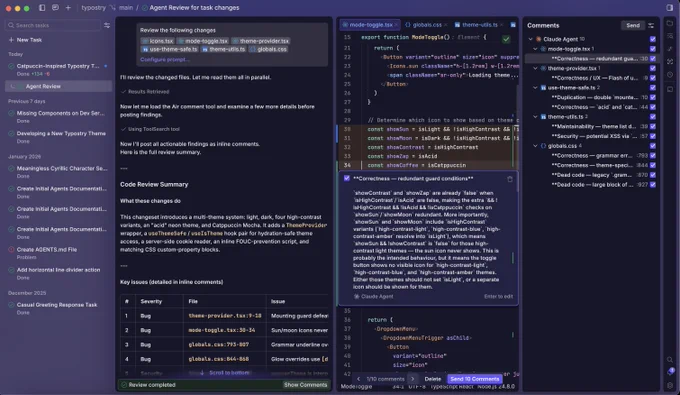The height and width of the screenshot is (395, 680).
Task: Open the globals.css file chip in prompt
Action: (268, 49)
